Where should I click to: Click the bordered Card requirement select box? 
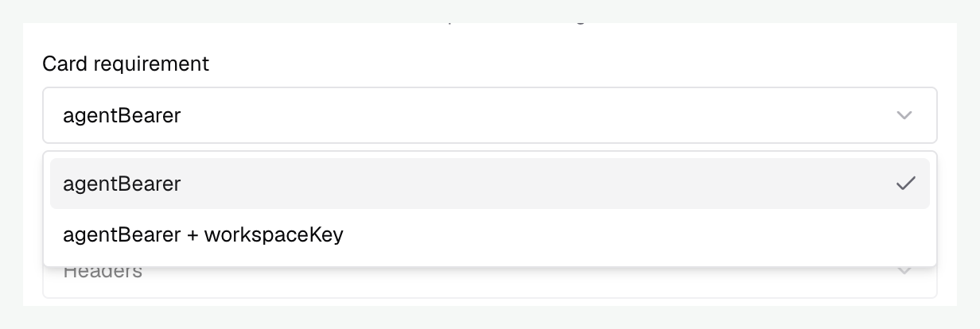coord(490,115)
